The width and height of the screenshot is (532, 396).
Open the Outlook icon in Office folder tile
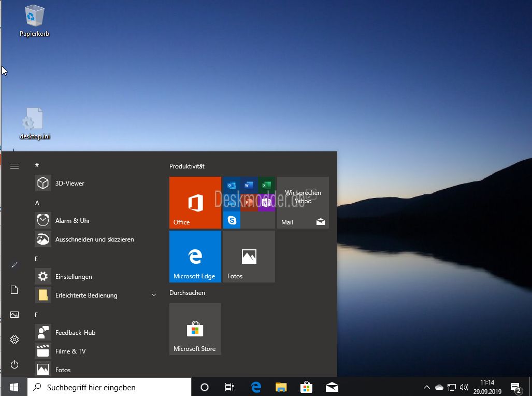[x=232, y=186]
